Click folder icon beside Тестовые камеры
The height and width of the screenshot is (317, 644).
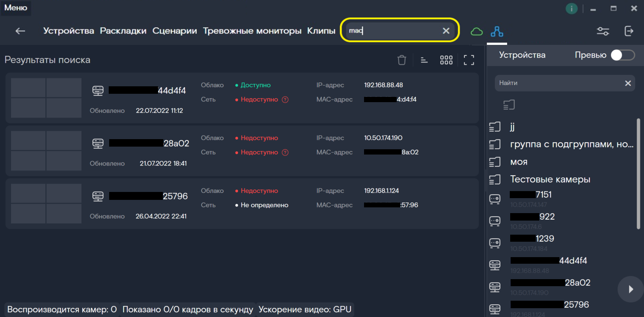495,180
